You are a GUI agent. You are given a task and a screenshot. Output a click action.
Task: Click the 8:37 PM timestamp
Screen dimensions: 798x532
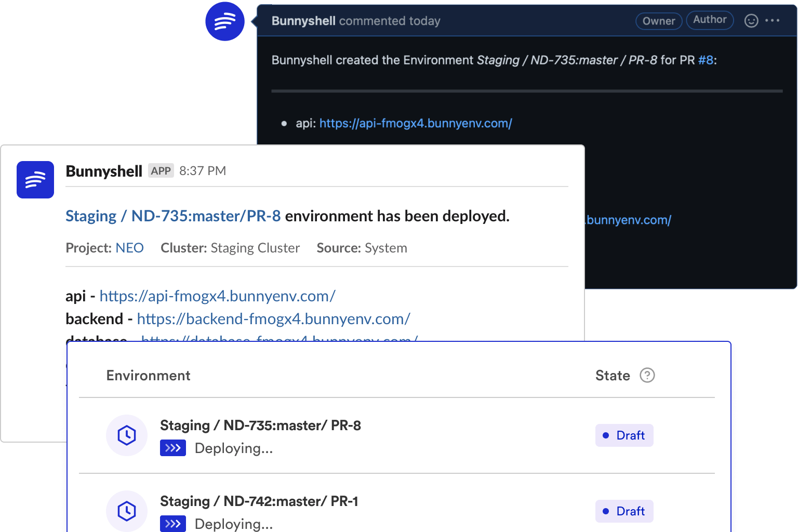pyautogui.click(x=203, y=171)
